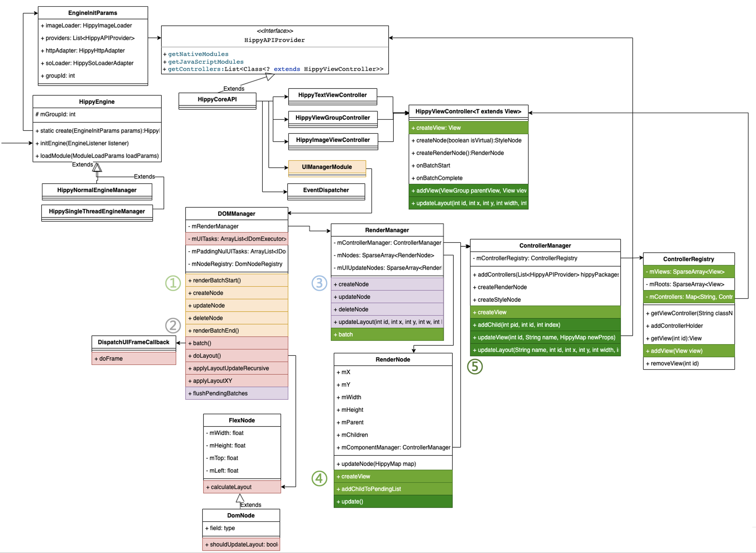The width and height of the screenshot is (756, 553).
Task: Click the DOMManager class title
Action: (x=237, y=214)
